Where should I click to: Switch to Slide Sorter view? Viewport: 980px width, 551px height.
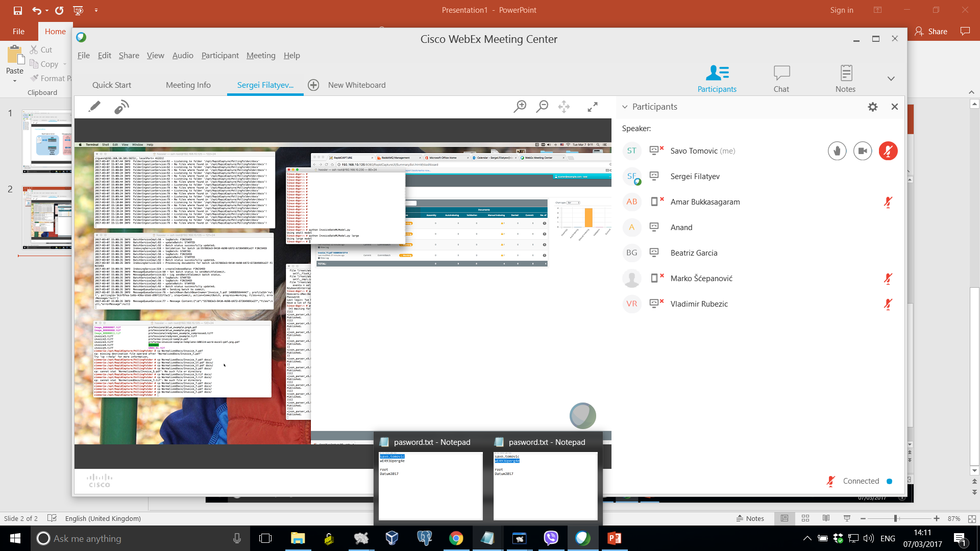[x=805, y=518]
